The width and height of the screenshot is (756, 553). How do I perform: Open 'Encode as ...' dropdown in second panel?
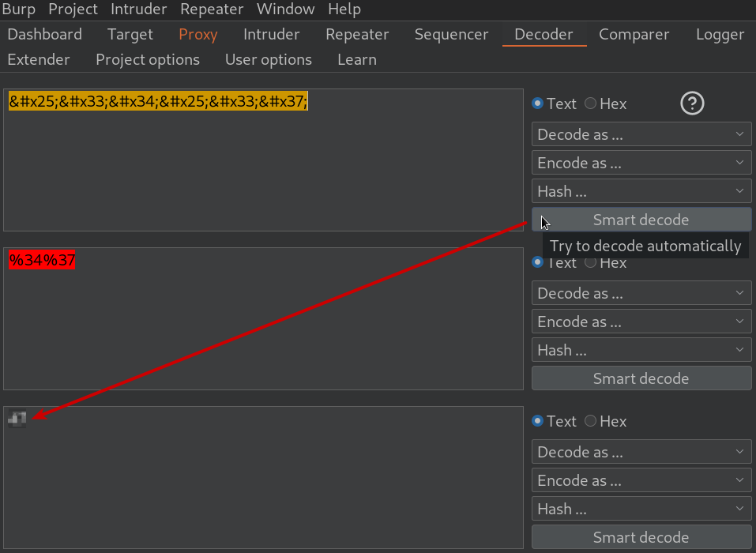tap(641, 321)
